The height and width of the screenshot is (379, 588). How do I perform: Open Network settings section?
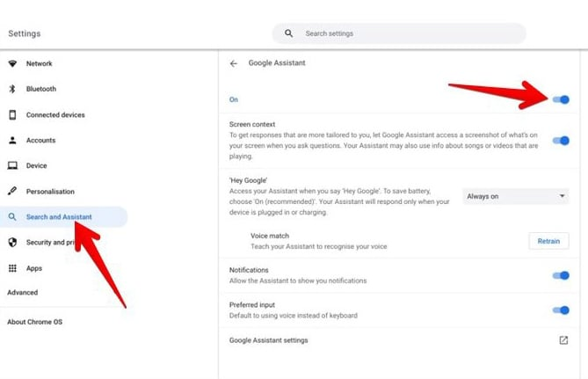click(39, 63)
